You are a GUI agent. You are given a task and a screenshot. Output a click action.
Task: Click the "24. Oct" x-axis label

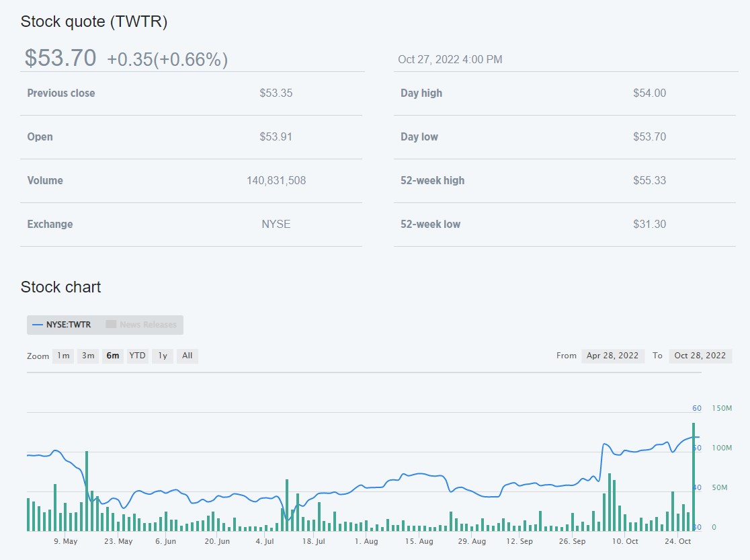coord(678,541)
